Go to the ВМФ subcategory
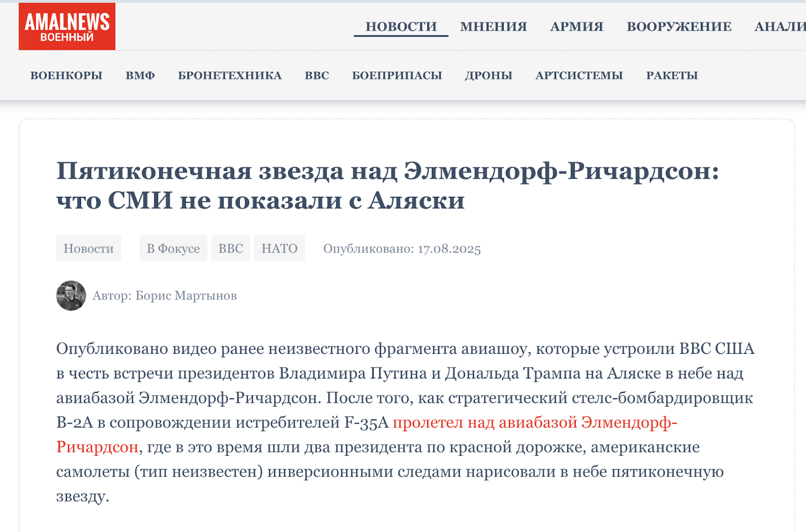Image resolution: width=806 pixels, height=532 pixels. 140,75
